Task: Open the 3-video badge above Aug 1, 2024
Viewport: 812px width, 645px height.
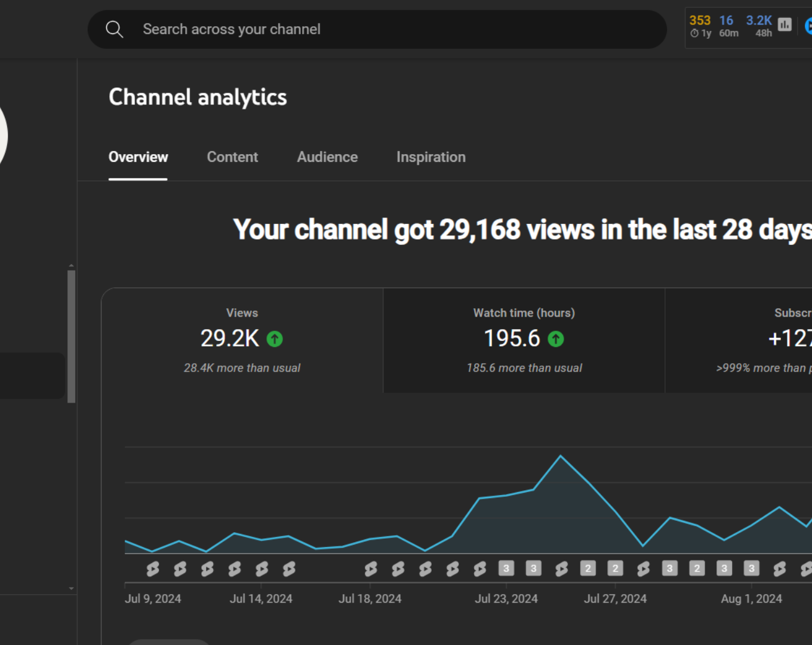Action: (x=751, y=568)
